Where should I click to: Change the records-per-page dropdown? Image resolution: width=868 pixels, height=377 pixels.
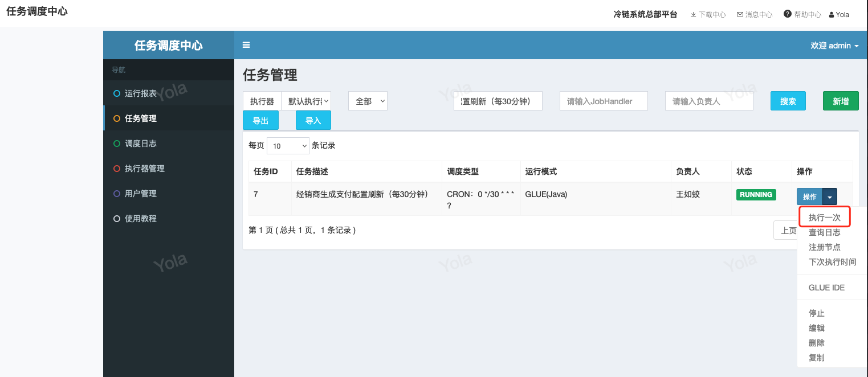288,146
